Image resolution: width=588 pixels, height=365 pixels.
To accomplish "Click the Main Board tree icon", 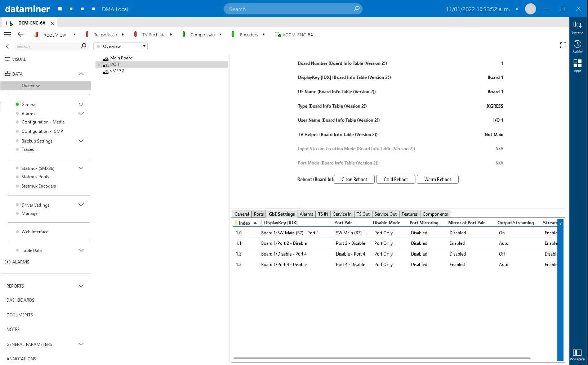I will tap(106, 58).
